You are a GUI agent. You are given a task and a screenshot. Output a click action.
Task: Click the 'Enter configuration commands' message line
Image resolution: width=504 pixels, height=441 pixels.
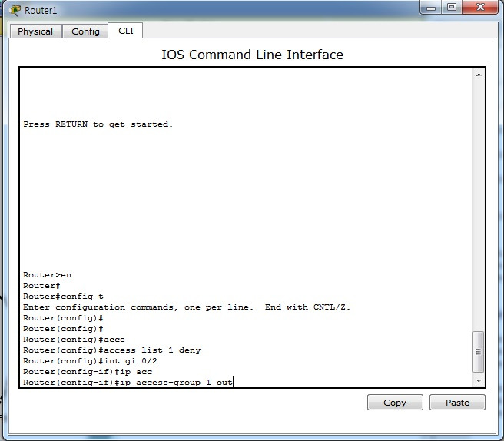coord(187,307)
